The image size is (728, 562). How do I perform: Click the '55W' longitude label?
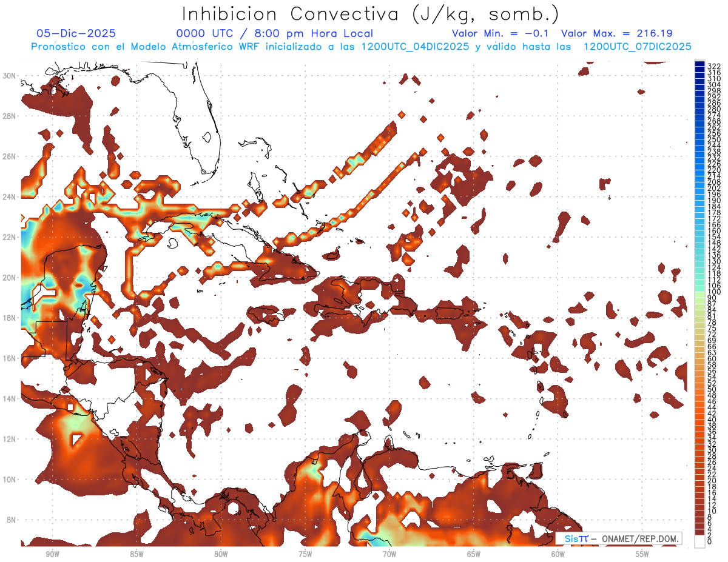642,555
